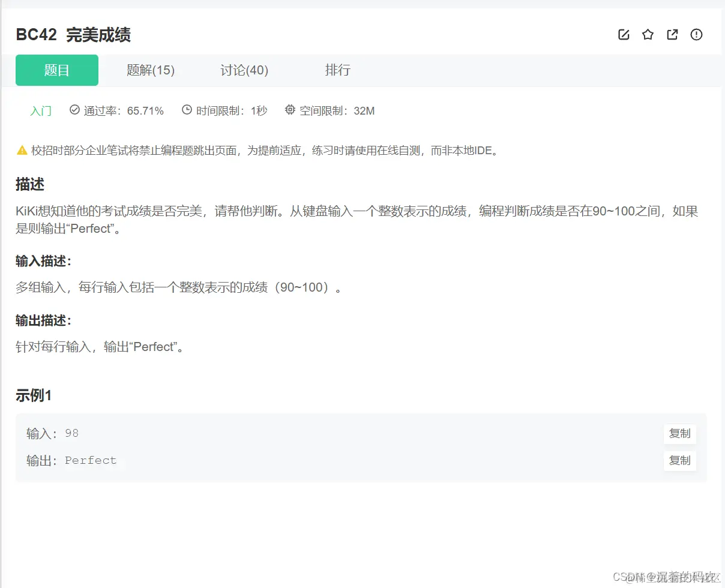Click the 入门 difficulty label
Screen dimensions: 725x588
coord(40,110)
